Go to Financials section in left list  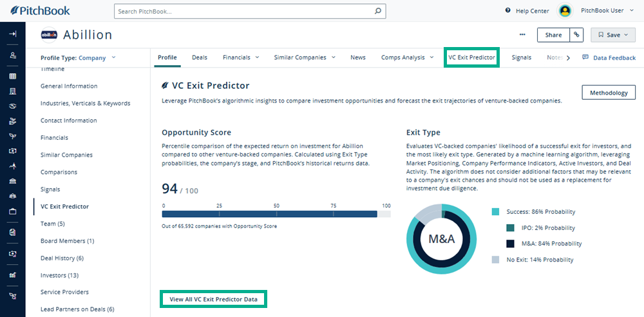[54, 138]
